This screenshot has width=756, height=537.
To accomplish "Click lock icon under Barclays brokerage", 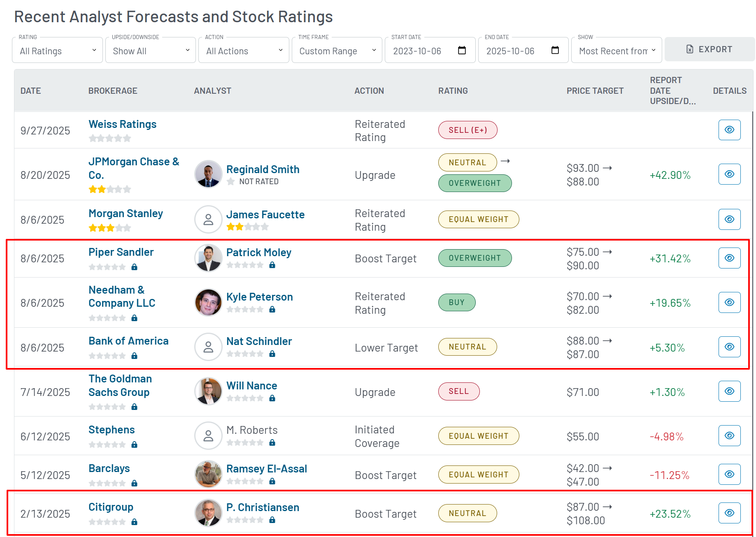I will pyautogui.click(x=134, y=484).
